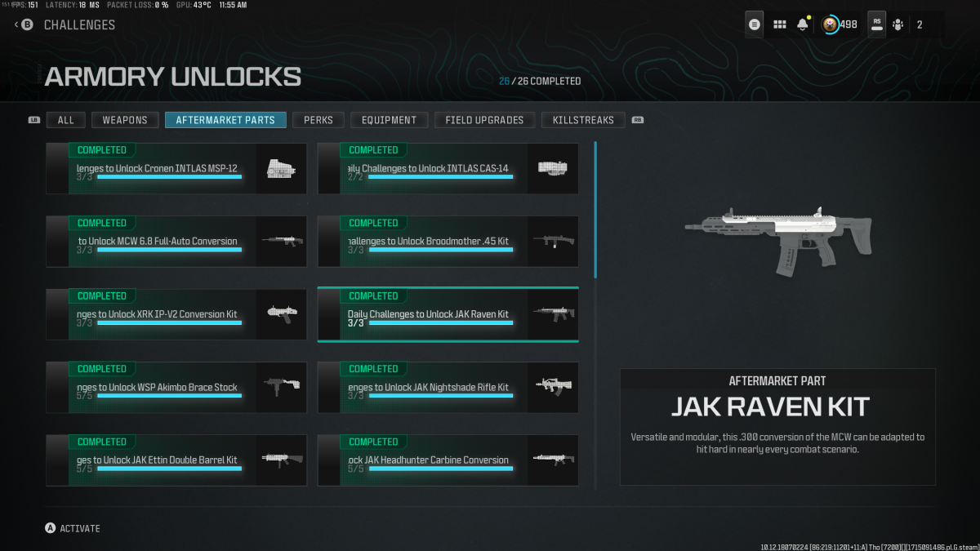The image size is (980, 551).
Task: Select the PERKS filter
Action: pyautogui.click(x=318, y=119)
